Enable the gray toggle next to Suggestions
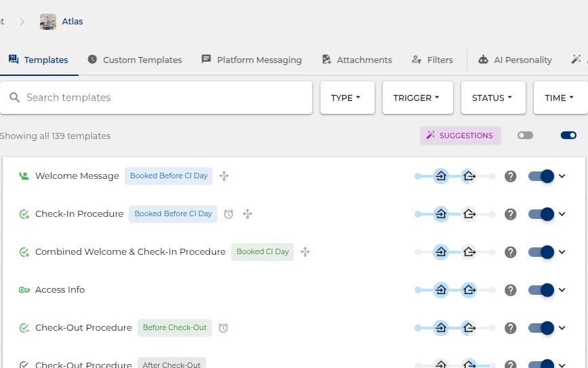 [525, 136]
